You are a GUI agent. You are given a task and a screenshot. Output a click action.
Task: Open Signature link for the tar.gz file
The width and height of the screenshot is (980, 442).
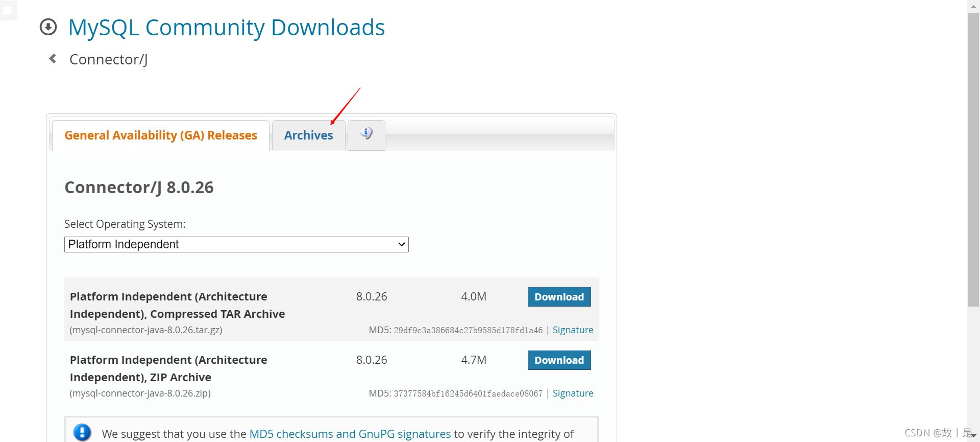pos(573,330)
